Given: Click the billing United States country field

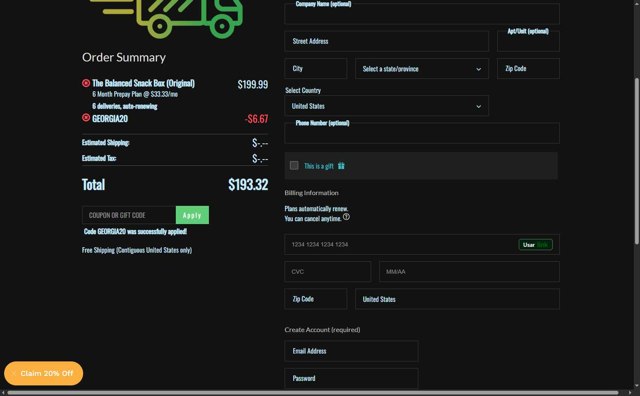Looking at the screenshot, I should point(457,299).
